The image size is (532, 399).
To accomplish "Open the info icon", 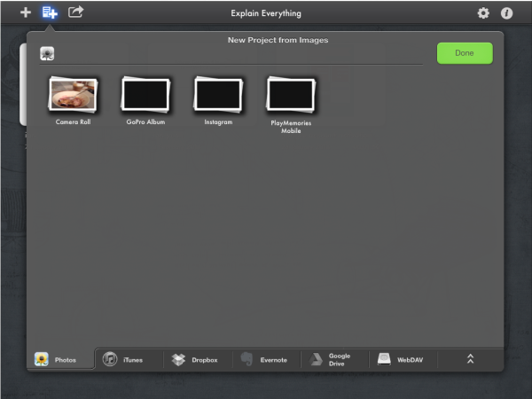I will pyautogui.click(x=506, y=13).
